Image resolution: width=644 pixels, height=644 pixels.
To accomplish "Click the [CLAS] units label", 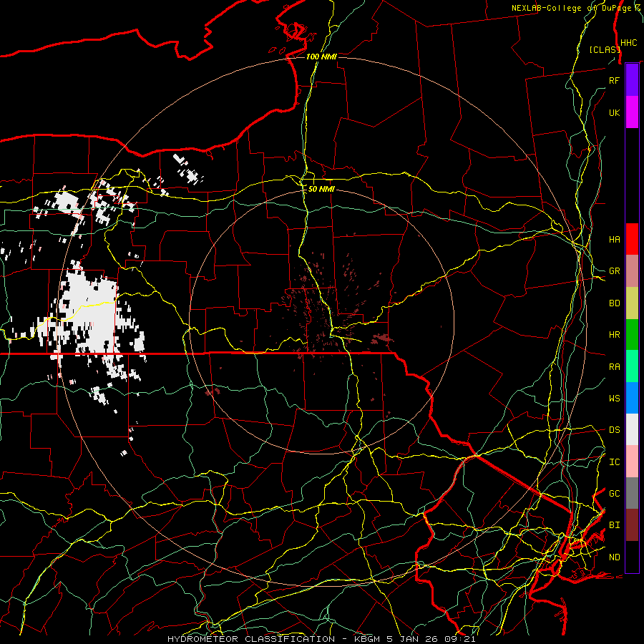I will coord(605,49).
